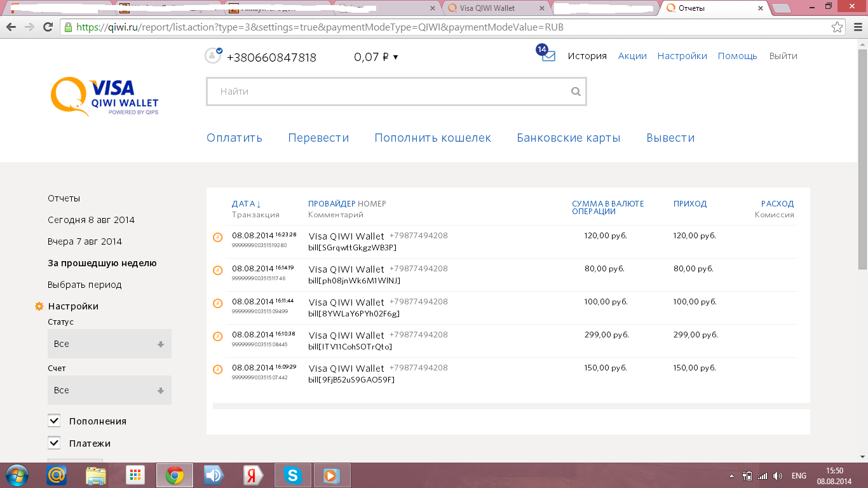Click the user profile avatar icon
Screen dimensions: 868x488
pos(213,55)
